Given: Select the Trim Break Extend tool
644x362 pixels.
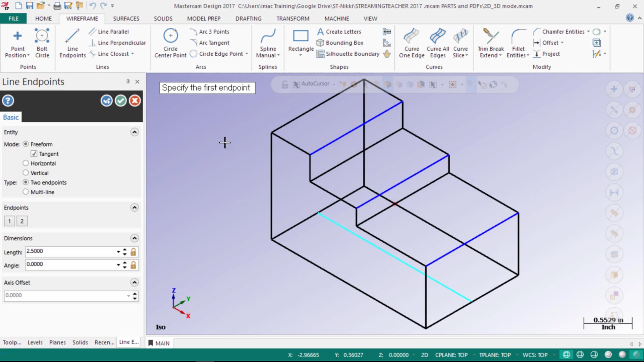Looking at the screenshot, I should [490, 43].
